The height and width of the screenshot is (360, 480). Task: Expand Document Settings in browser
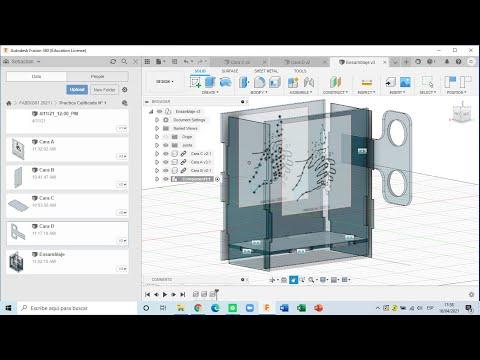(157, 120)
